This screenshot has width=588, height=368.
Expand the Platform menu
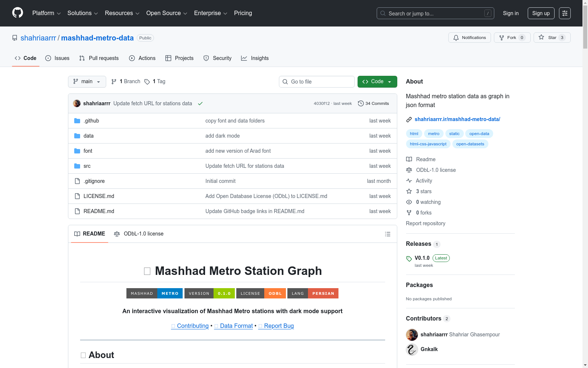pos(47,13)
